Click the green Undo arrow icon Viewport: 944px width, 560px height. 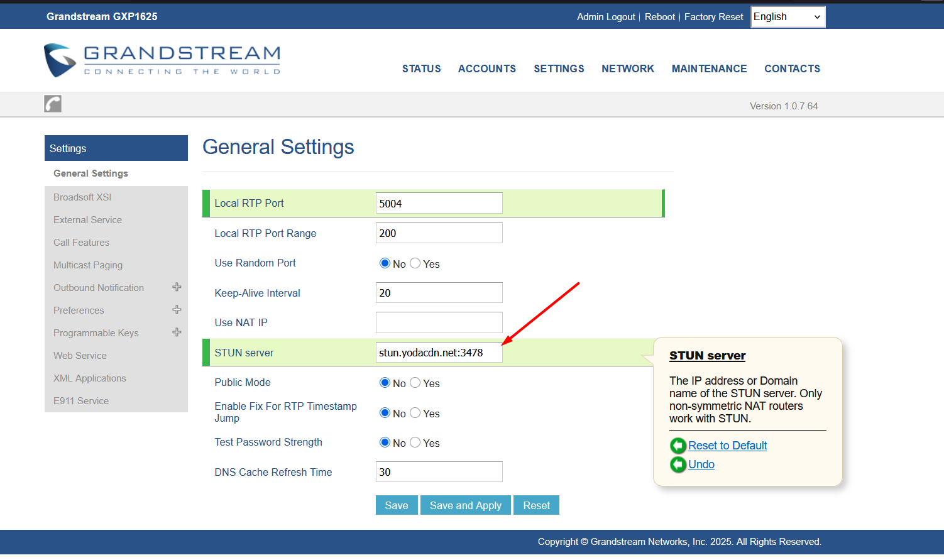[678, 464]
